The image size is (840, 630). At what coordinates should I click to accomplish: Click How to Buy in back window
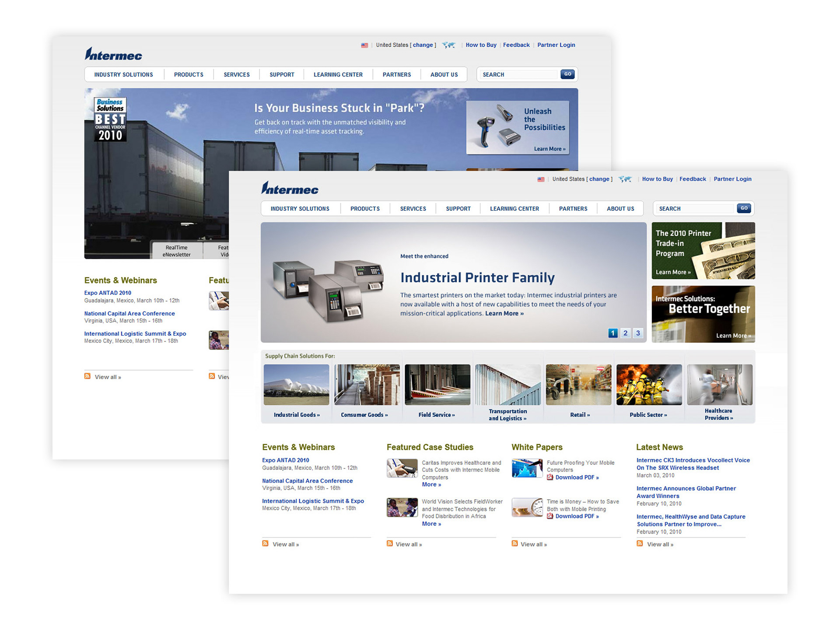tap(481, 45)
